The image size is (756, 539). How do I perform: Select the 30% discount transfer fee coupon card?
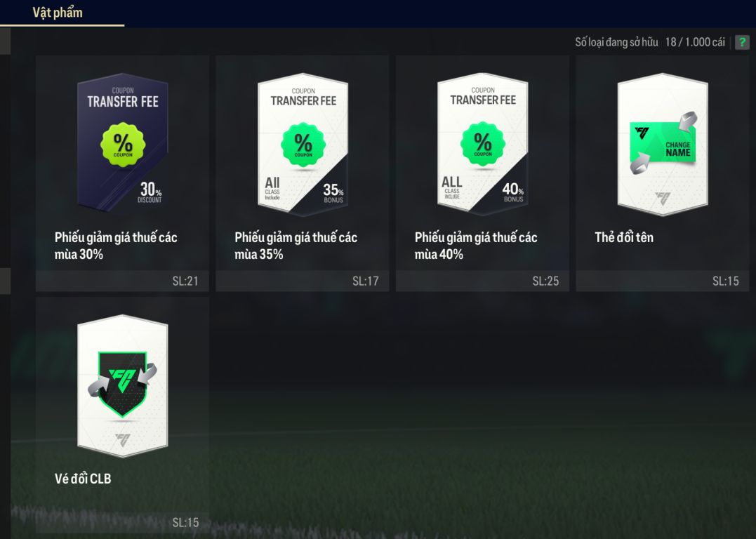tap(123, 142)
